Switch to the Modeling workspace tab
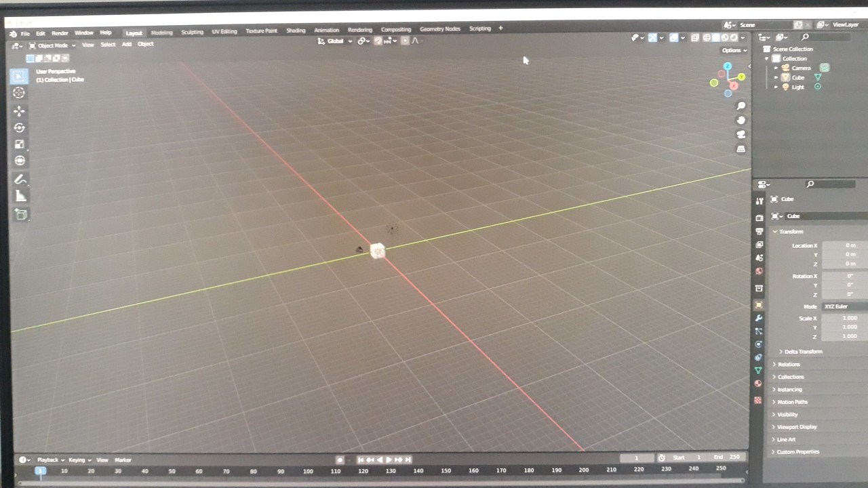The height and width of the screenshot is (488, 868). pyautogui.click(x=161, y=33)
